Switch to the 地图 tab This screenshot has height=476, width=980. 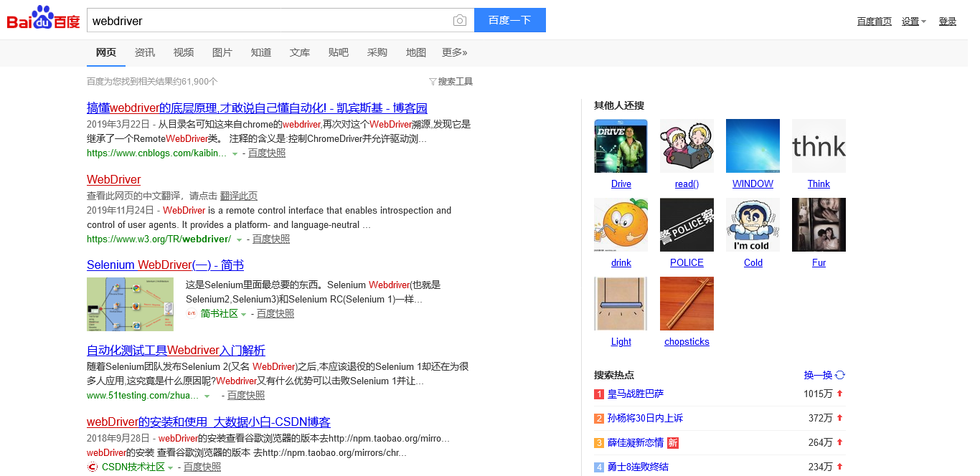tap(416, 52)
